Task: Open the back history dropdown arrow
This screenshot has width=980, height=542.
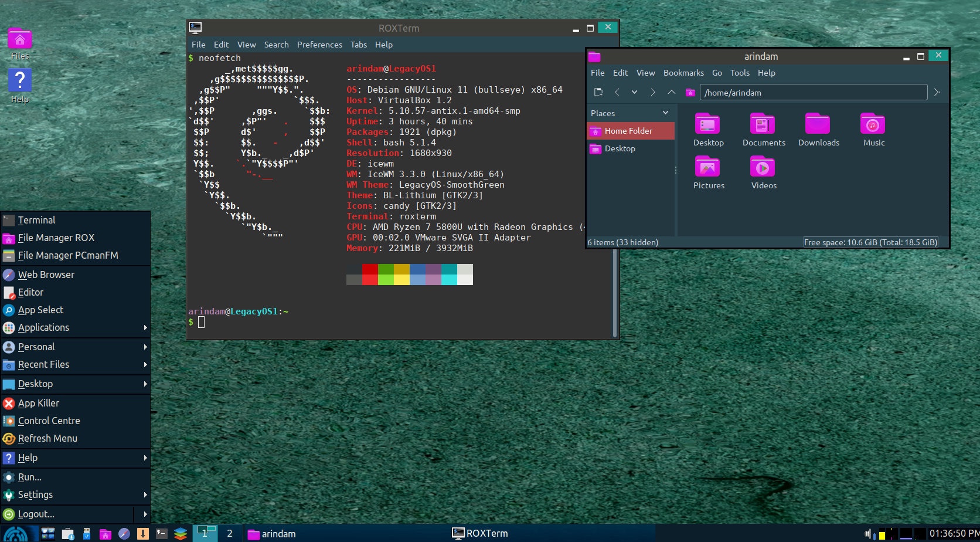Action: (634, 92)
